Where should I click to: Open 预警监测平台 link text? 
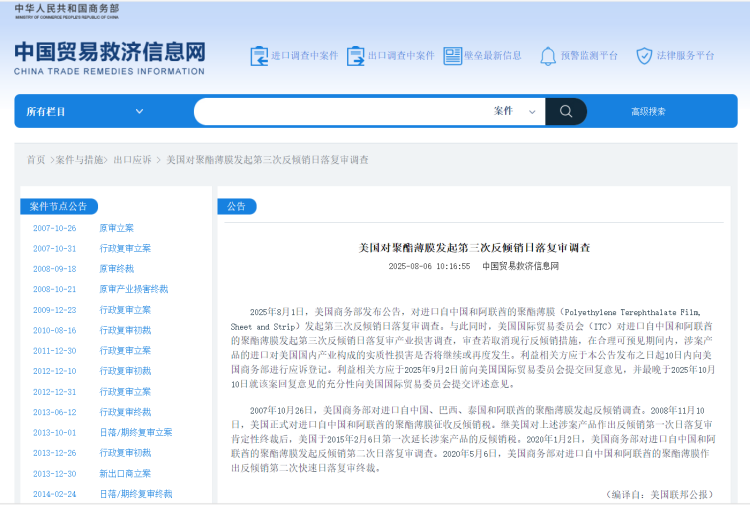coord(589,56)
